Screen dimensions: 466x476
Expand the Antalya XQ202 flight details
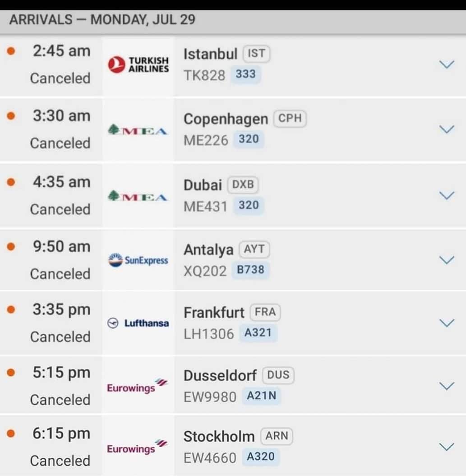[447, 260]
